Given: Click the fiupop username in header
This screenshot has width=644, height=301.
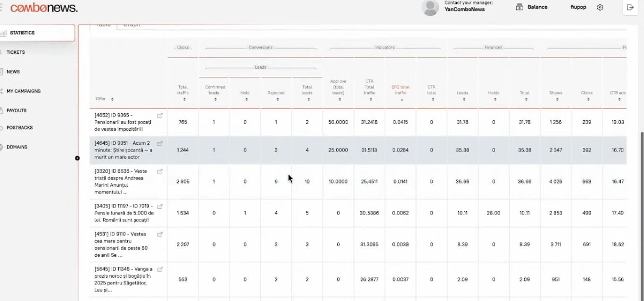Looking at the screenshot, I should pos(578,8).
